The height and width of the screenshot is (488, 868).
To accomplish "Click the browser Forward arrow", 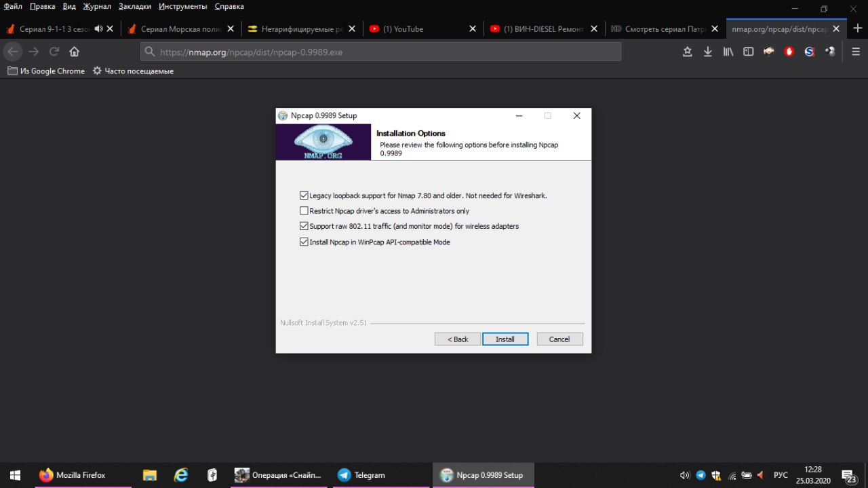I will click(x=34, y=52).
